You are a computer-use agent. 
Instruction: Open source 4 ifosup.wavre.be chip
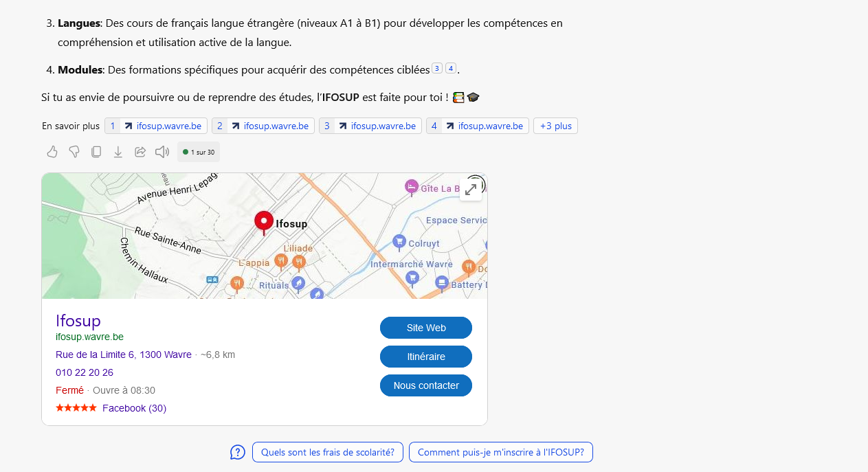point(478,126)
